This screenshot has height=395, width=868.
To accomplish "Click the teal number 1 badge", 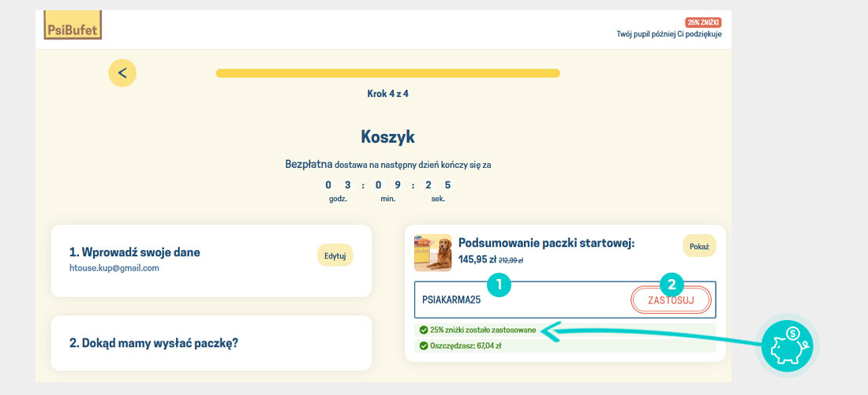I will pyautogui.click(x=499, y=285).
